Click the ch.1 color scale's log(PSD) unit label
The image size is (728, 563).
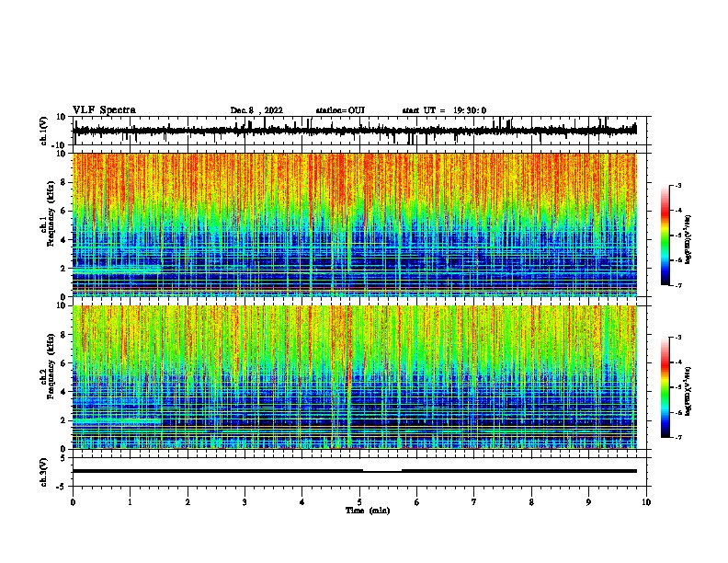pyautogui.click(x=688, y=239)
